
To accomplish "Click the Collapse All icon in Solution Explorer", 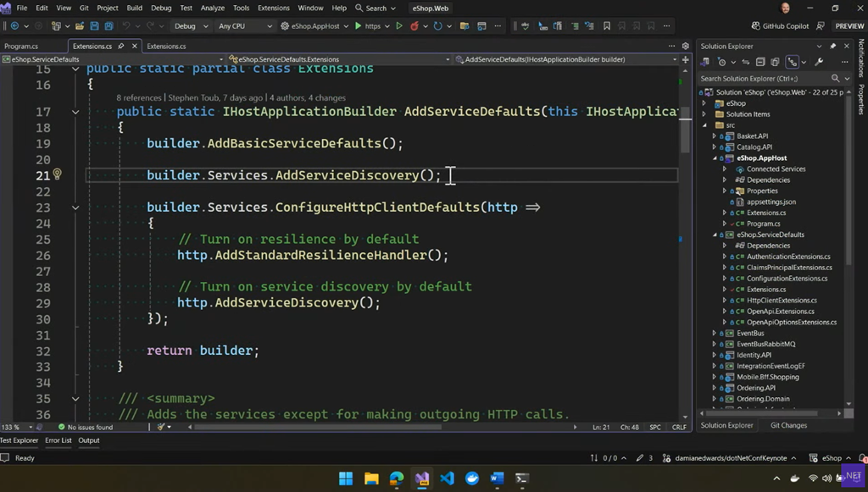I will pyautogui.click(x=761, y=62).
